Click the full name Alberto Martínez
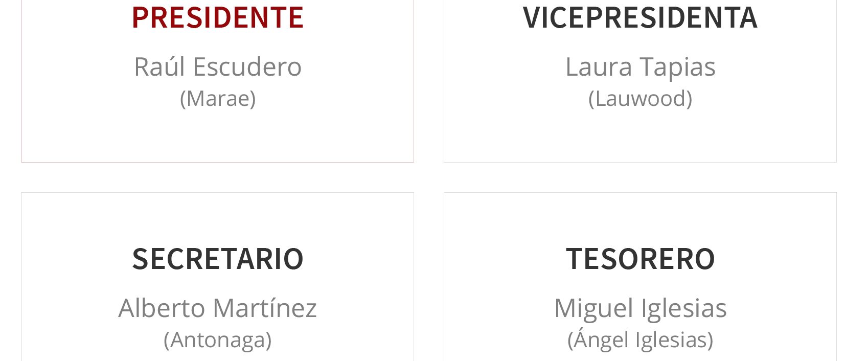The image size is (868, 361). pyautogui.click(x=218, y=308)
